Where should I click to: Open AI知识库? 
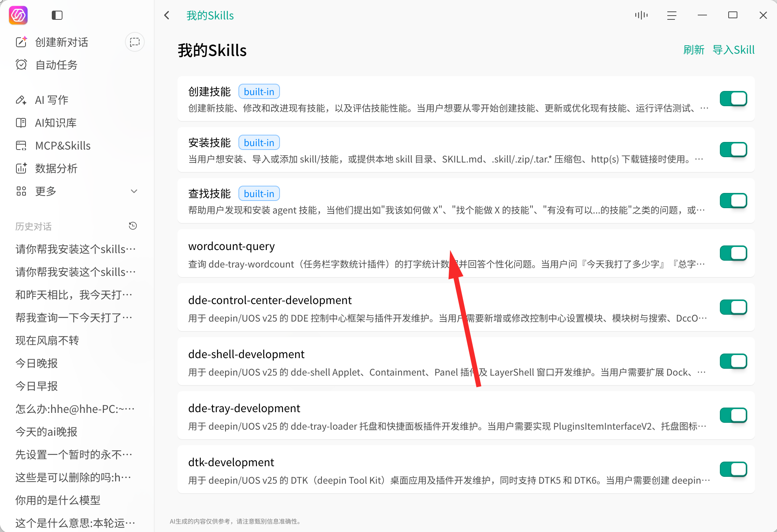[56, 123]
